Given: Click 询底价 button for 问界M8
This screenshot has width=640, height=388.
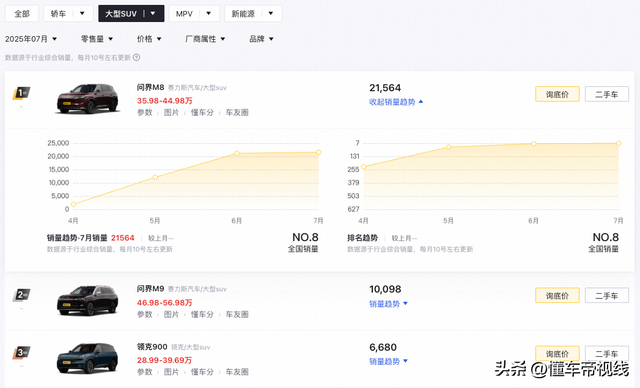Looking at the screenshot, I should 557,94.
